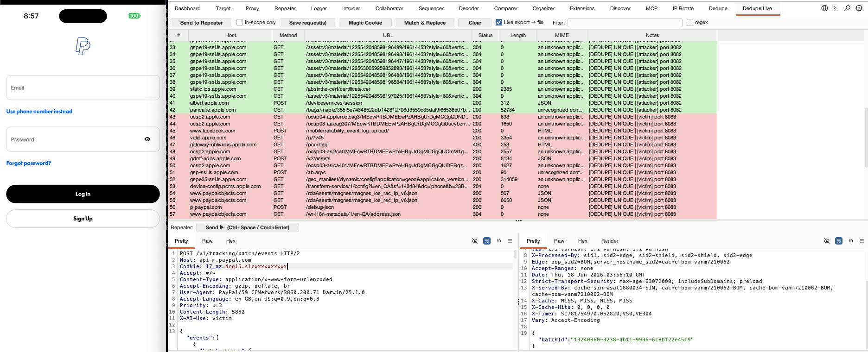Tap Use phone number instead link
Viewport: 868px width, 352px height.
pyautogui.click(x=39, y=111)
